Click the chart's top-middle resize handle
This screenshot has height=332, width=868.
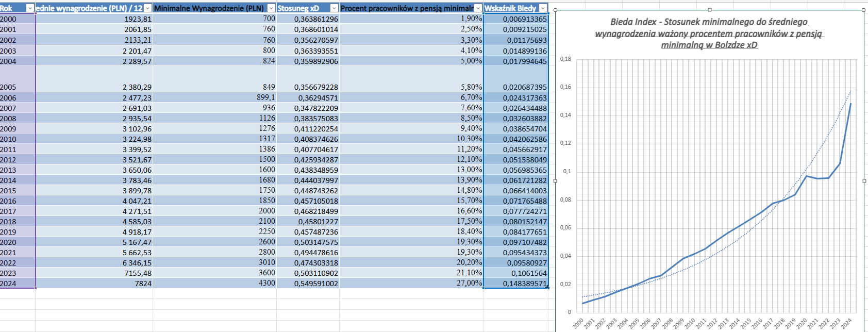[710, 10]
